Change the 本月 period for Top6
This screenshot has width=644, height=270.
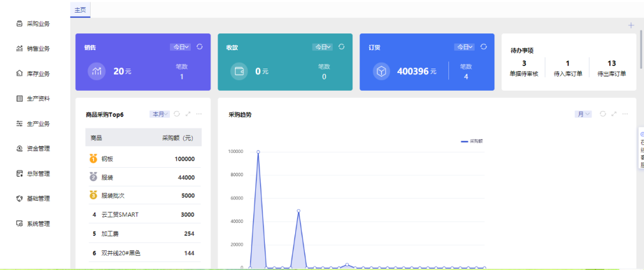160,113
